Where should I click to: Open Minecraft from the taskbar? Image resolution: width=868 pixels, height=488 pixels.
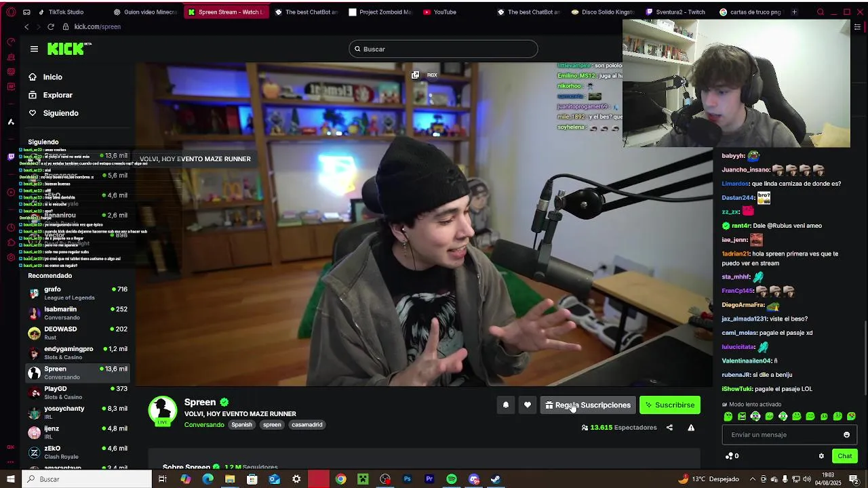363,479
